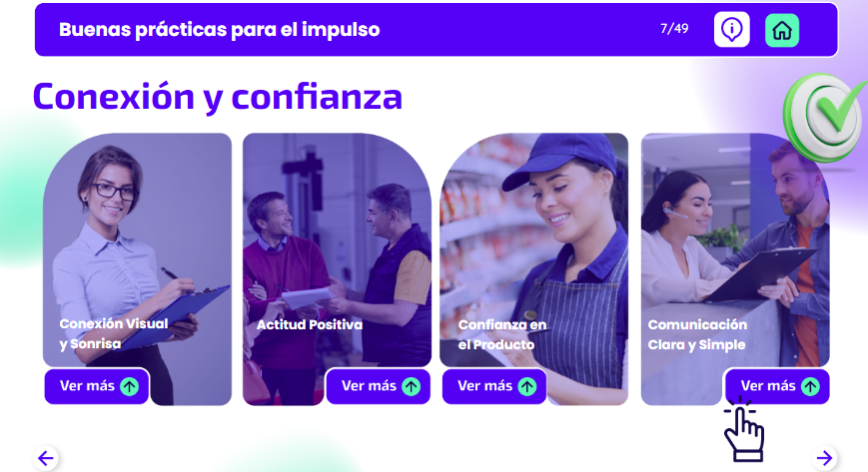Expand Ver más for Confianza en el Producto
Image resolution: width=868 pixels, height=472 pixels.
(494, 386)
